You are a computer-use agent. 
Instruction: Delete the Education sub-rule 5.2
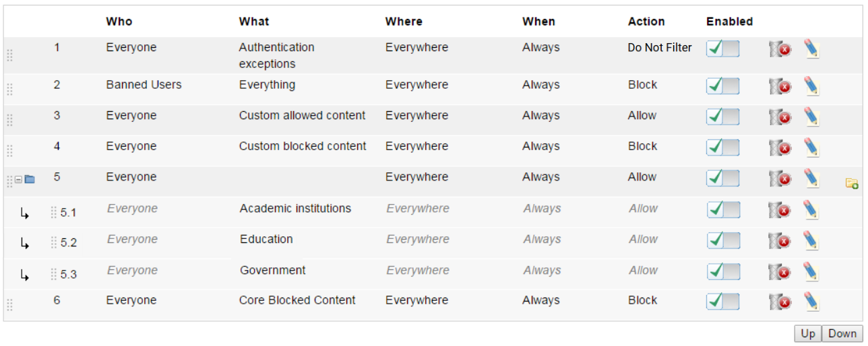(780, 241)
